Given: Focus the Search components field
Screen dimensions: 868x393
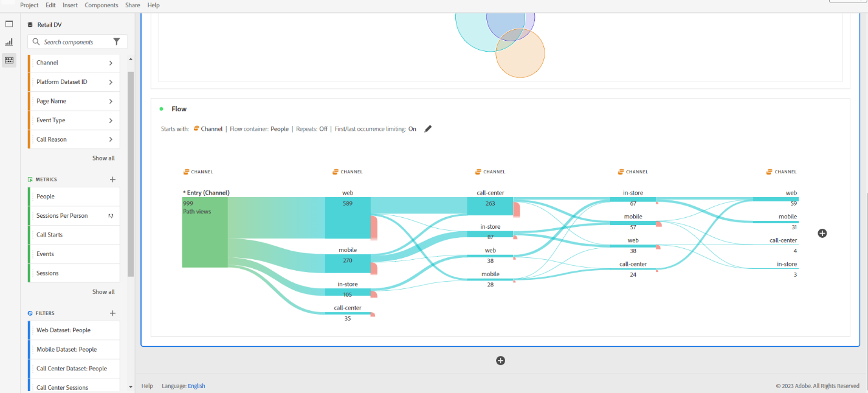Looking at the screenshot, I should [77, 42].
